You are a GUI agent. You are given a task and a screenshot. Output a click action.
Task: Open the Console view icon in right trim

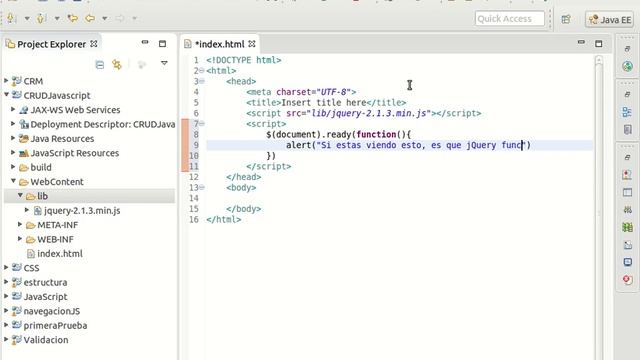[627, 262]
